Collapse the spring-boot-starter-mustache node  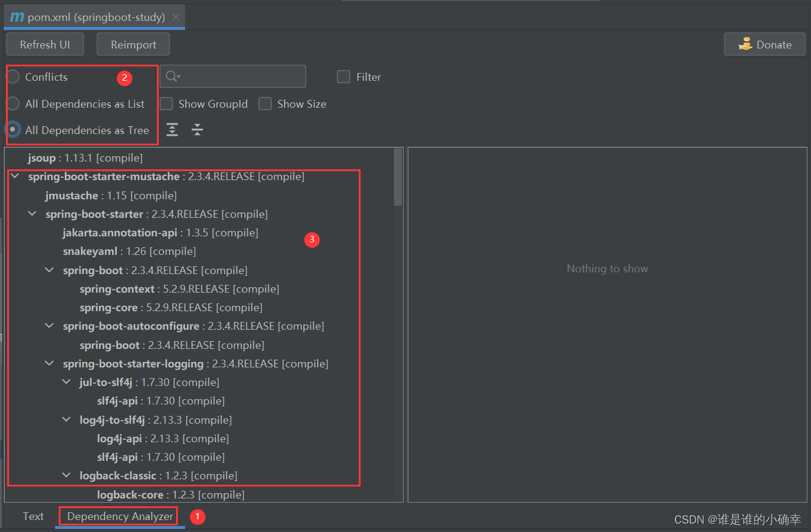14,176
